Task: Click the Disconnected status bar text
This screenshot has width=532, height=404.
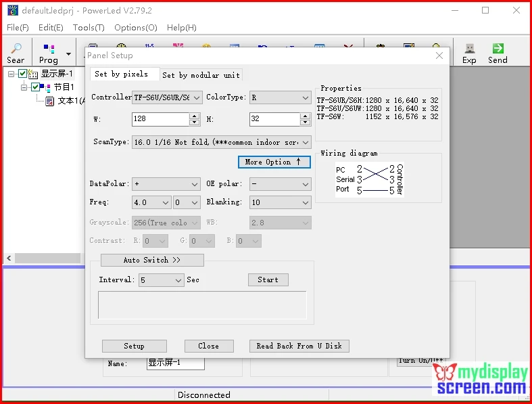Action: (x=204, y=395)
